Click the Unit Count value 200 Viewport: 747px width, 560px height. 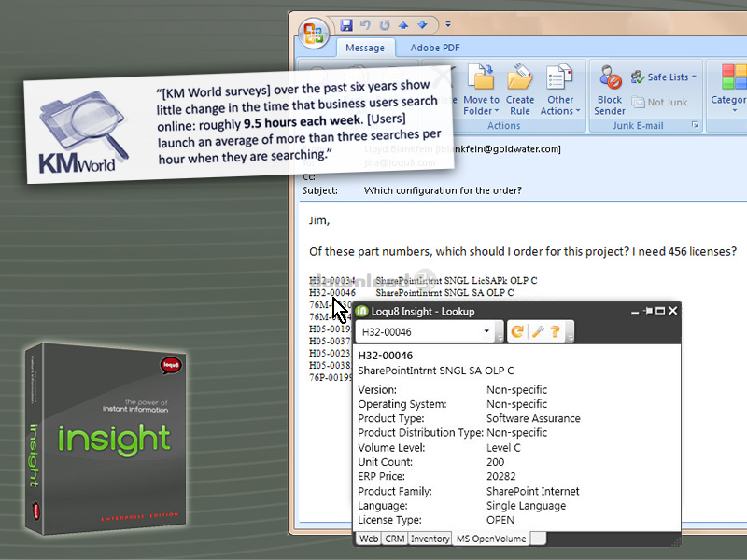(496, 462)
